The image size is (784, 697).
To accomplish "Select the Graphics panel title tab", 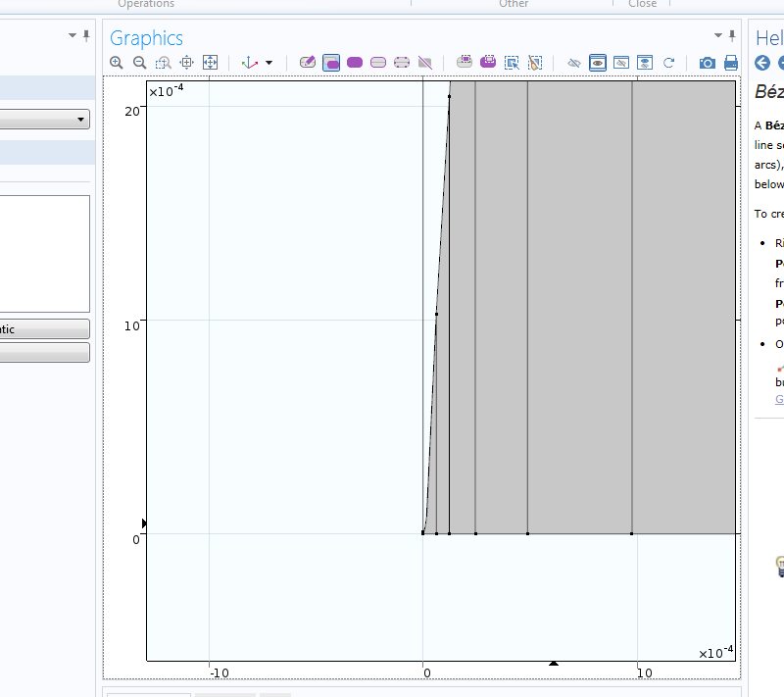I will point(146,38).
